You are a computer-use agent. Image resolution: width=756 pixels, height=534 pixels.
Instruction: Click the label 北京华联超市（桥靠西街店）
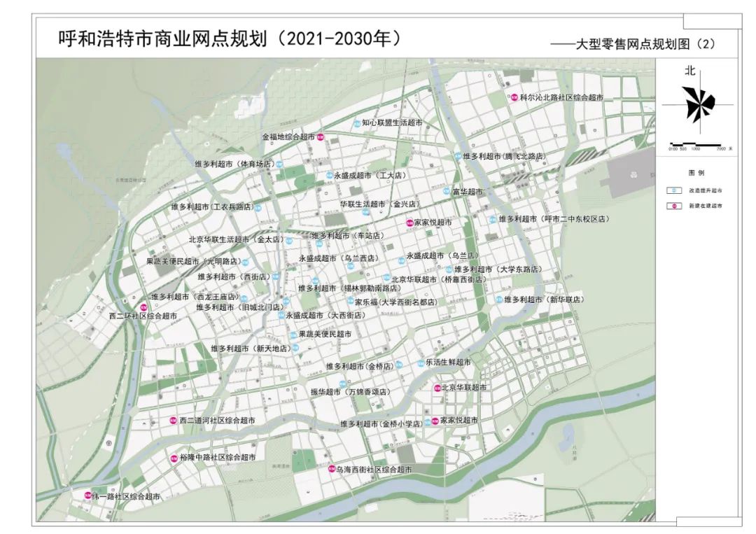click(439, 279)
